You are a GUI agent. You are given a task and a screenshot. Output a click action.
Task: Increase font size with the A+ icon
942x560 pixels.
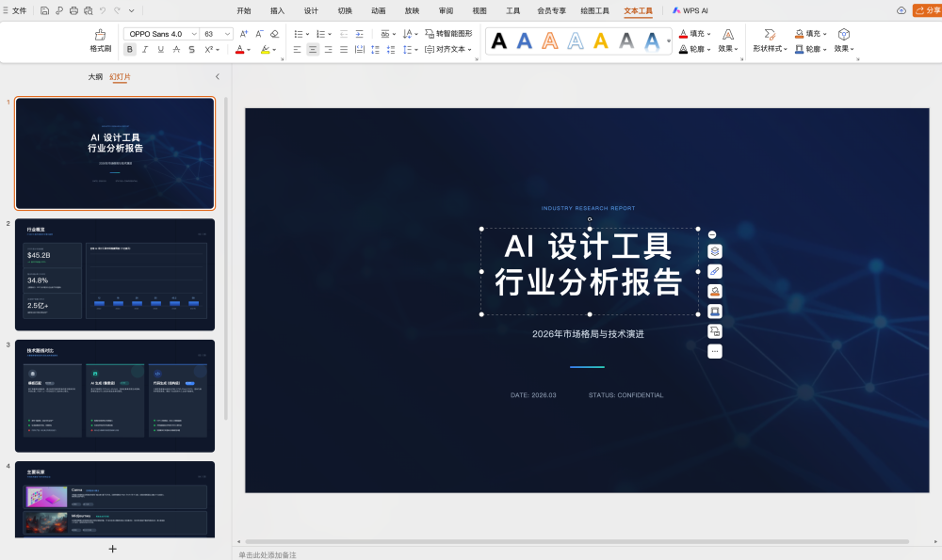pyautogui.click(x=243, y=34)
